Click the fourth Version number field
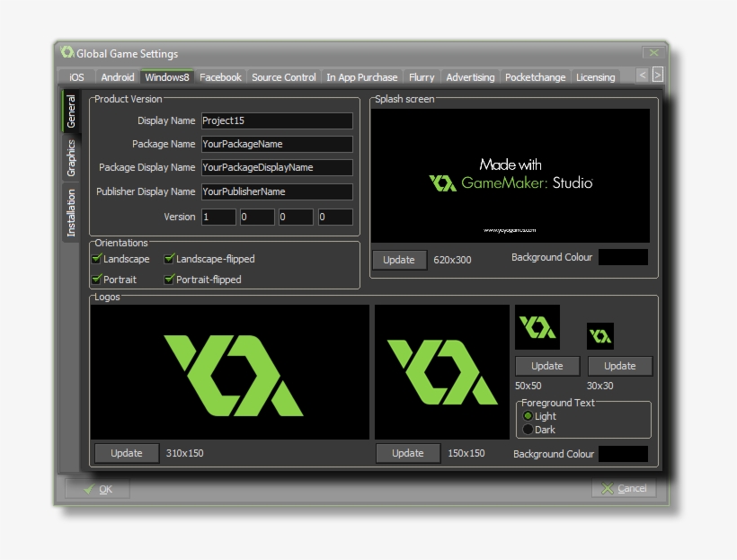 (x=335, y=218)
